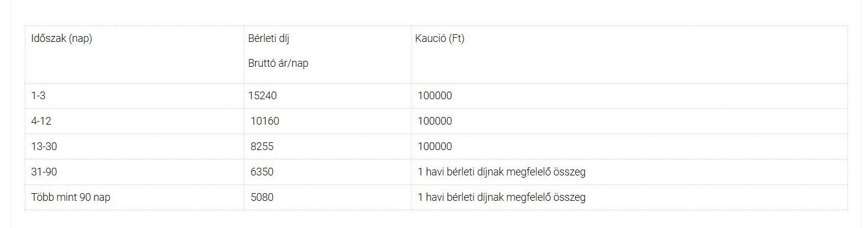Click the 100000 deposit in 4-12 row
868x228 pixels.
[435, 121]
